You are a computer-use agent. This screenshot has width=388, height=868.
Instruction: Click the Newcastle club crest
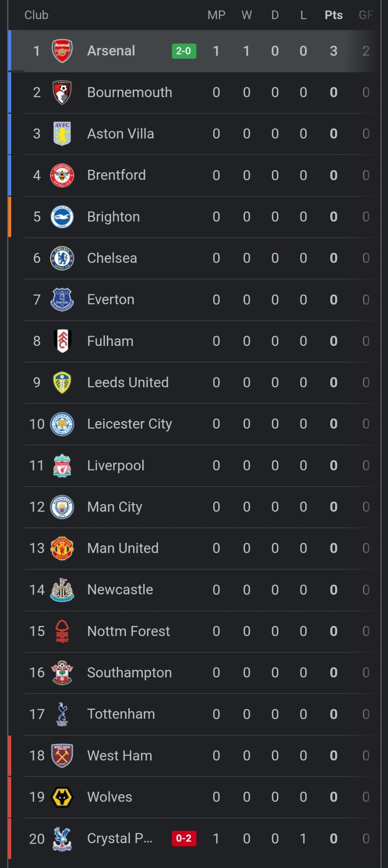pos(62,590)
